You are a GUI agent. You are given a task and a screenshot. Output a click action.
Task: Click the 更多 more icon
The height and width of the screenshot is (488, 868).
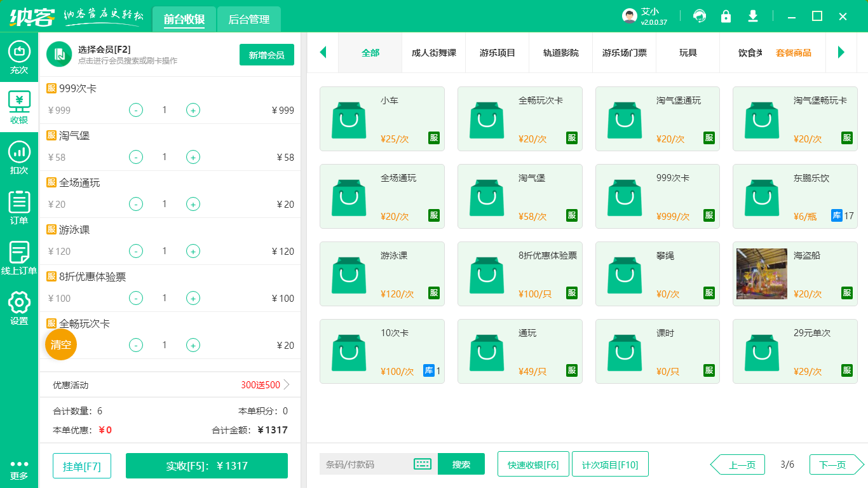click(x=18, y=467)
